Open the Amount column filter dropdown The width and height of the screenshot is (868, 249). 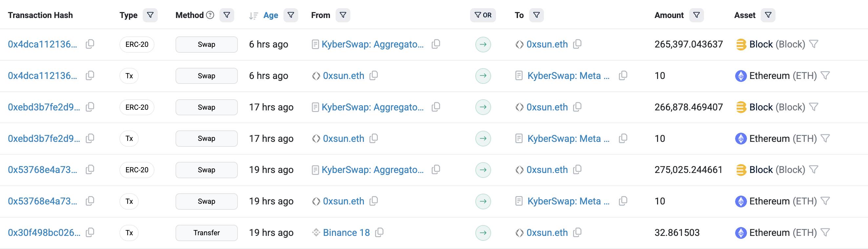coord(696,15)
